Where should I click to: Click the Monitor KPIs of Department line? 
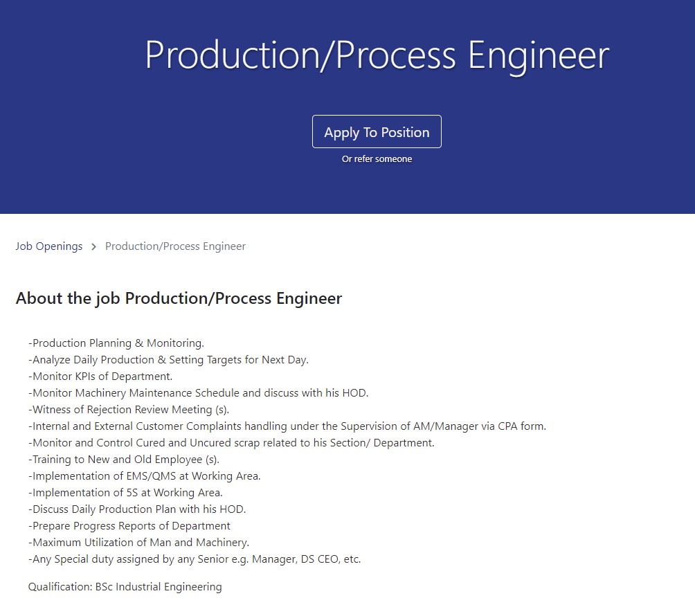pos(100,377)
